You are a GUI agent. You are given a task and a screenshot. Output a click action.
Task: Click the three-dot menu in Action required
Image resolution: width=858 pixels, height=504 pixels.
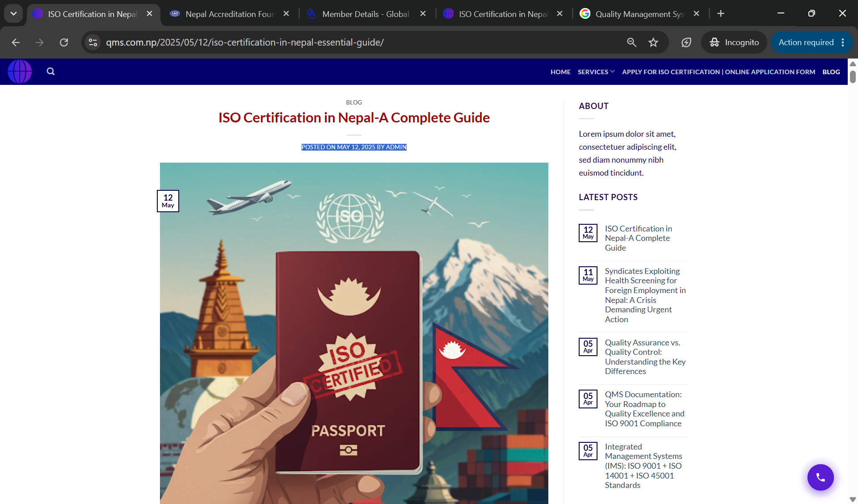tap(843, 42)
